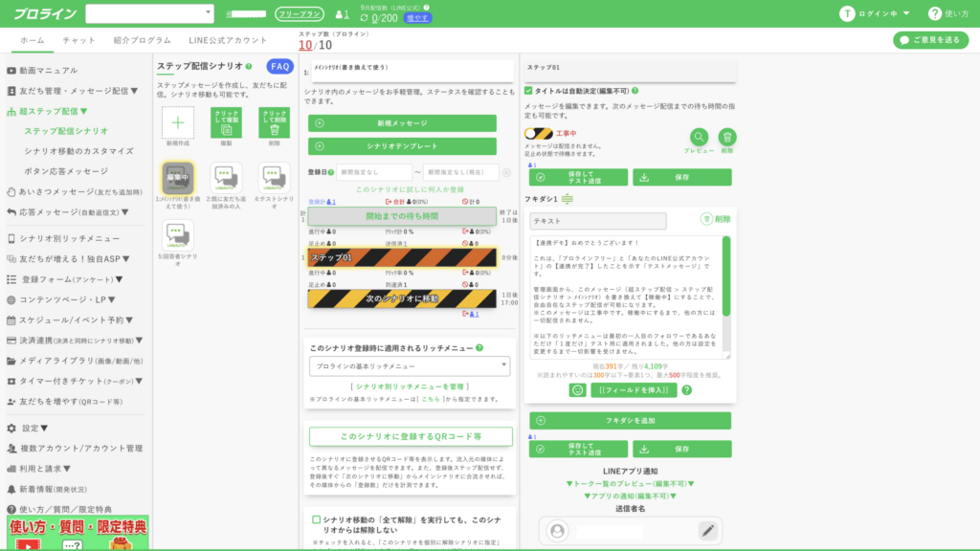The height and width of the screenshot is (551, 980).
Task: Click the delete scenario trash icon
Action: click(x=275, y=122)
